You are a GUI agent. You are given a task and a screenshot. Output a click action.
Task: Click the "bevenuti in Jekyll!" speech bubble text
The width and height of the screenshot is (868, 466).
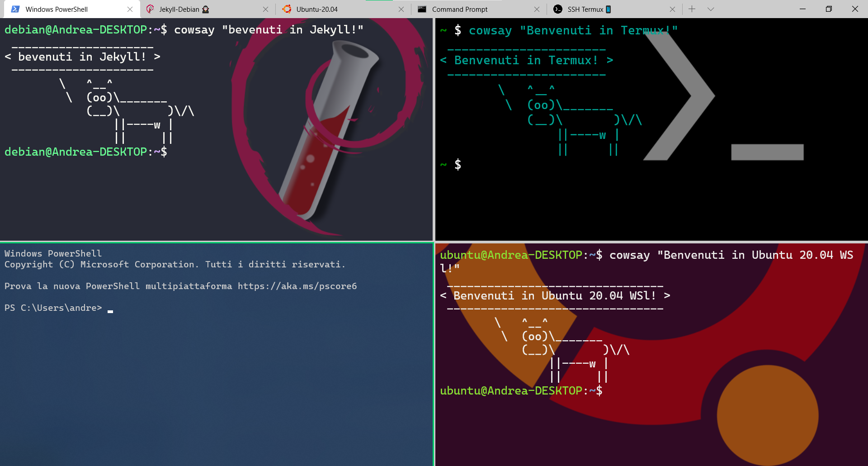[82, 57]
